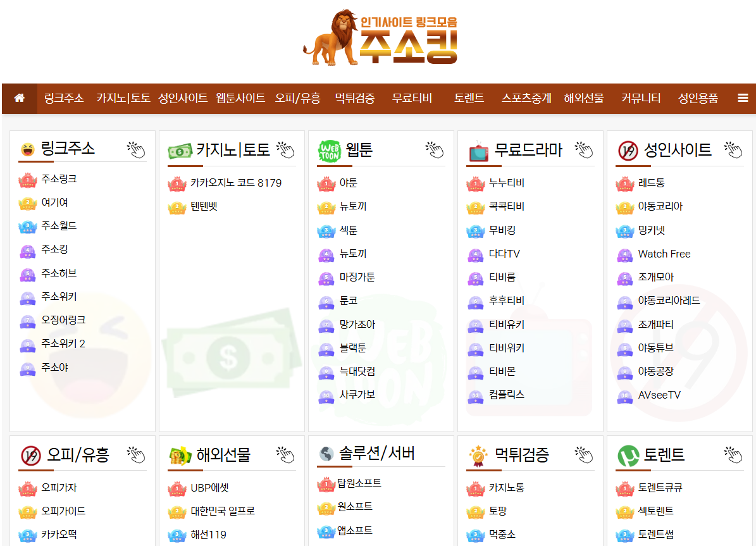Viewport: 756px width, 546px height.
Task: Click hand pointer icon in 해외선물 panel
Action: pos(285,454)
